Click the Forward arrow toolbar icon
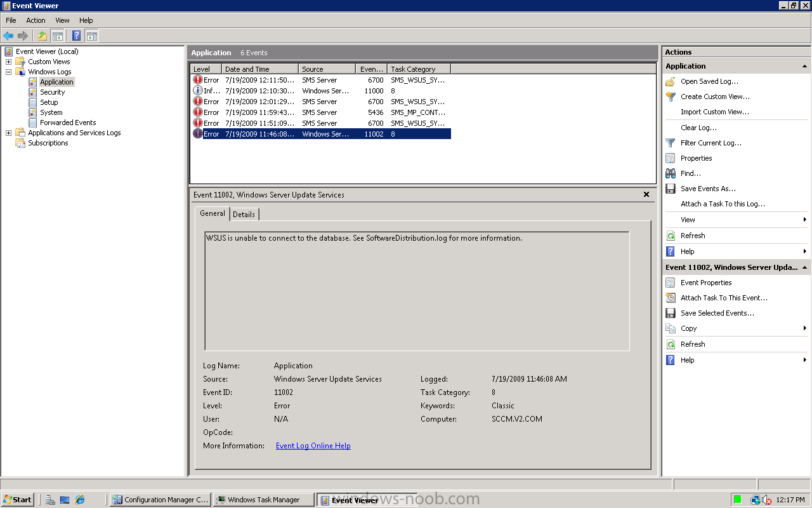The width and height of the screenshot is (812, 508). (x=23, y=36)
